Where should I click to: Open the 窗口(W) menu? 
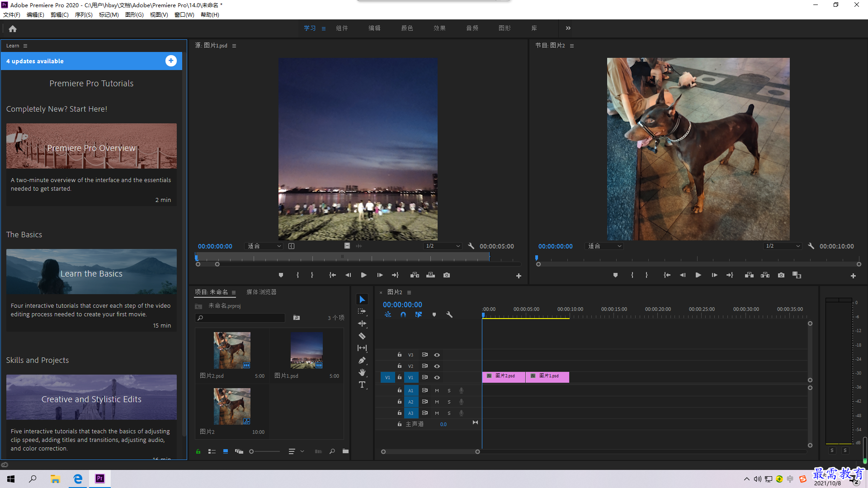point(184,15)
